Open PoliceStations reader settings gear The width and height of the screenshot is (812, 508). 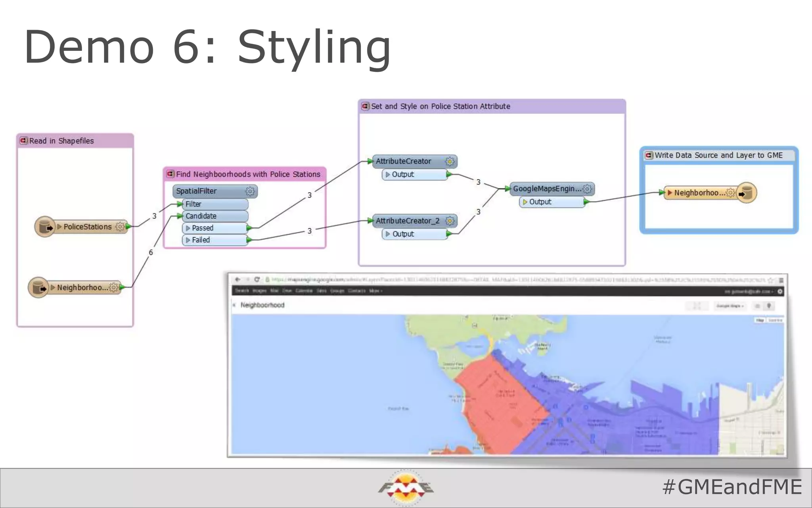click(x=120, y=227)
